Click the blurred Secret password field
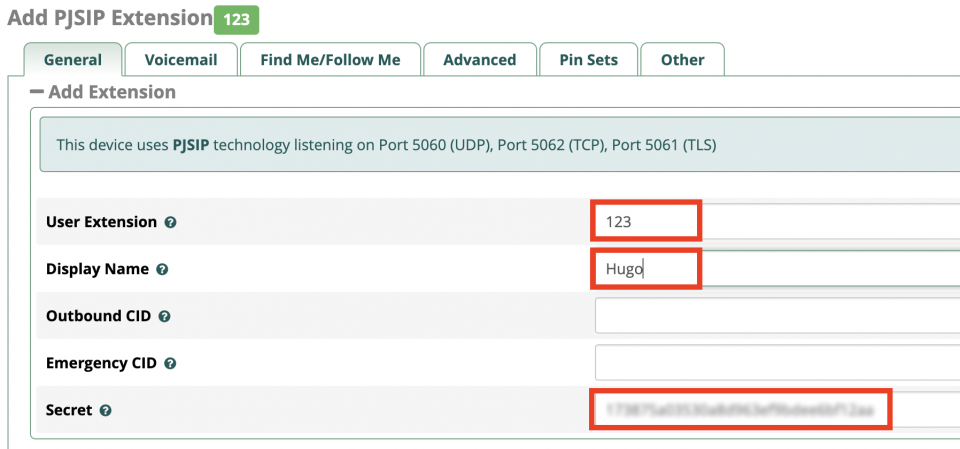This screenshot has width=960, height=449. point(776,410)
